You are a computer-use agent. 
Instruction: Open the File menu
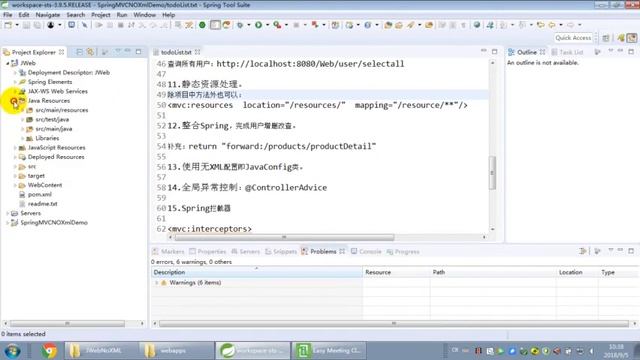(7, 15)
